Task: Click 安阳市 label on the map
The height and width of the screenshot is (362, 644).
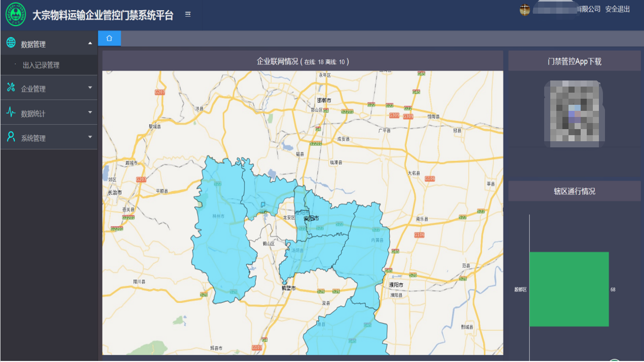Action: click(x=311, y=219)
